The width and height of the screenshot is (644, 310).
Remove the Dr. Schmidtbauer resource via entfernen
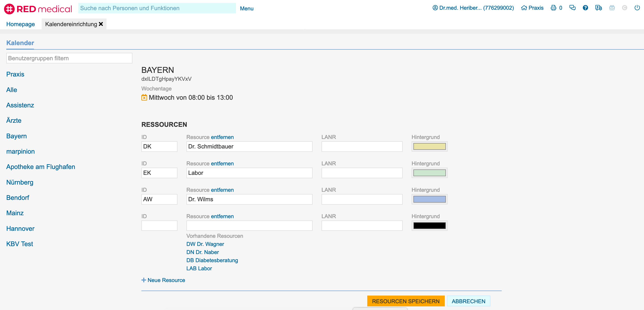tap(222, 137)
